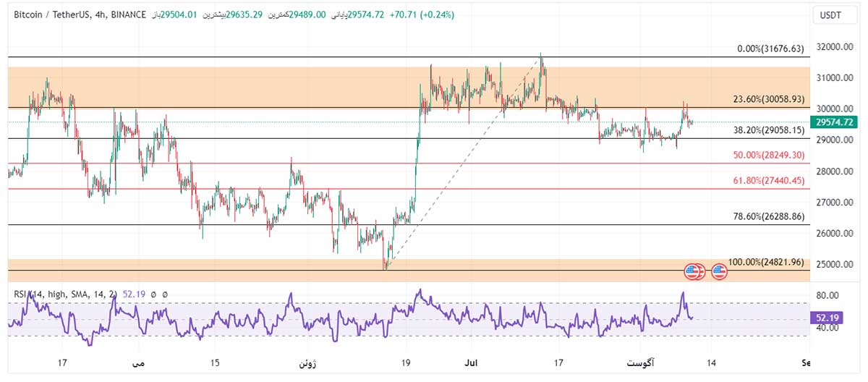Viewport: 868px width, 382px height.
Task: Select the 0.00%(31676.63) Fibonacci label
Action: (x=770, y=48)
